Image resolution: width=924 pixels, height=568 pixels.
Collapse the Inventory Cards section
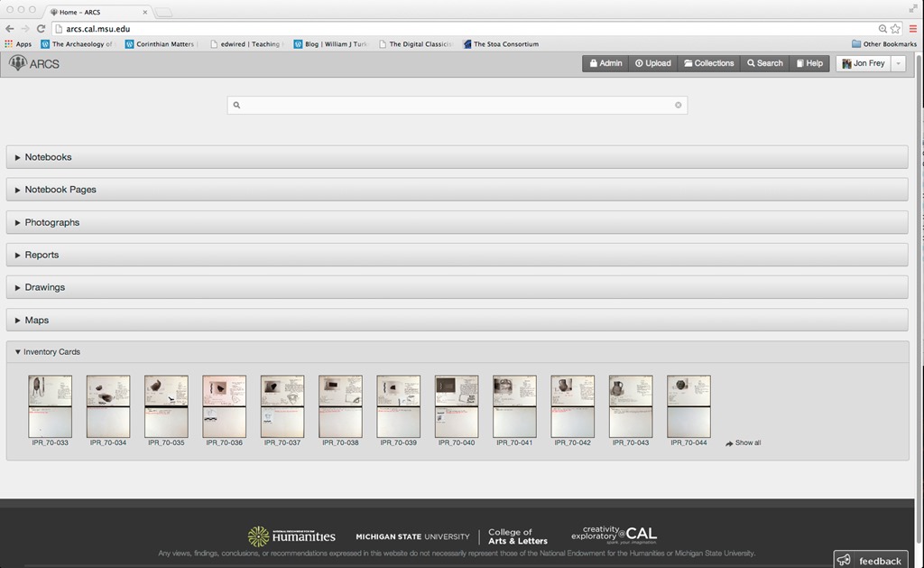(x=51, y=352)
